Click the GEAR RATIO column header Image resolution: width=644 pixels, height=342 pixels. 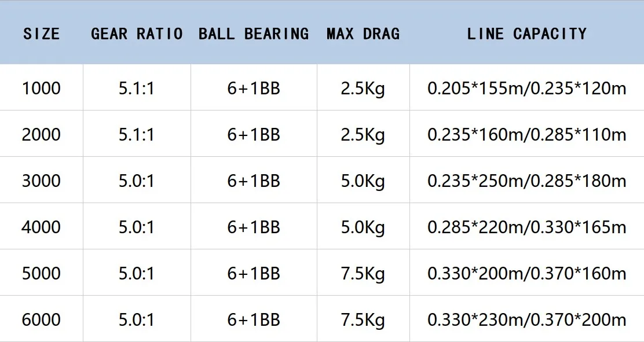click(137, 34)
